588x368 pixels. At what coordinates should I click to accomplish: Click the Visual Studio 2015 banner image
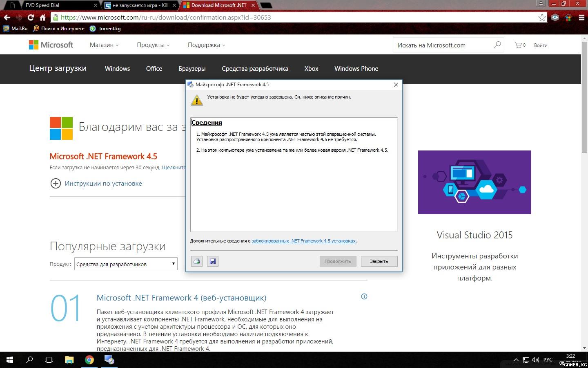point(474,182)
